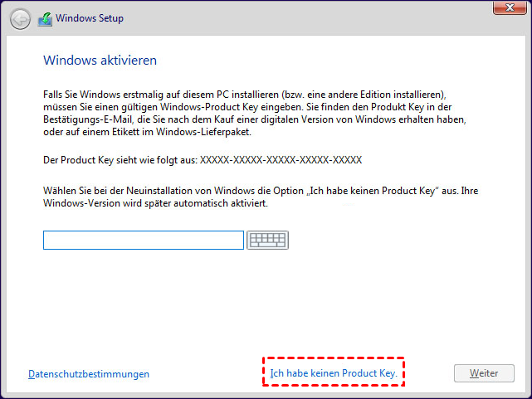The height and width of the screenshot is (399, 532).
Task: Click the paragraph starting 'Falls Sie Windows erstmalig'
Action: tap(255, 113)
